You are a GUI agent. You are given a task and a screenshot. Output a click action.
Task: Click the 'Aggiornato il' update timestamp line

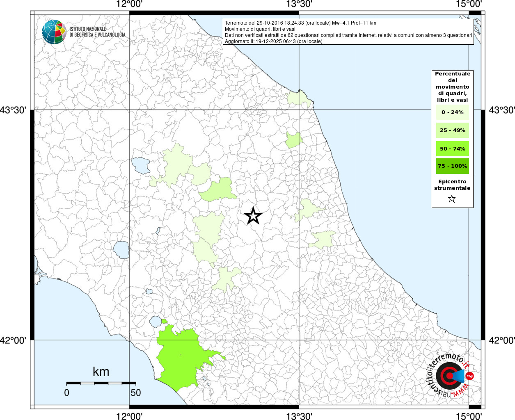[273, 41]
